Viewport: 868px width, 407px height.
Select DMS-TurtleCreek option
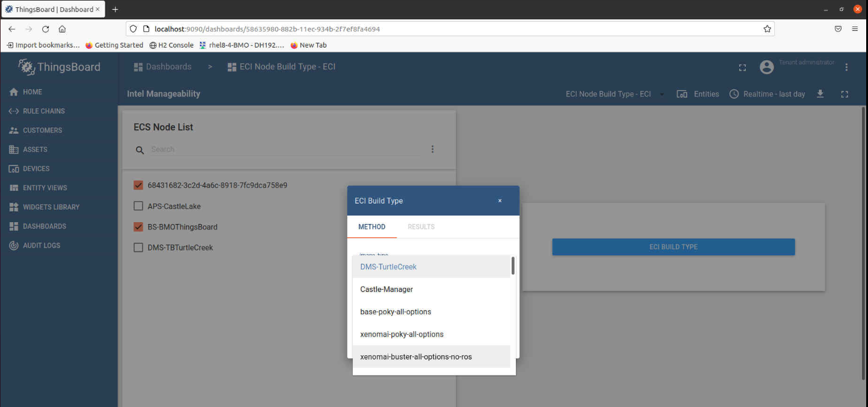432,267
